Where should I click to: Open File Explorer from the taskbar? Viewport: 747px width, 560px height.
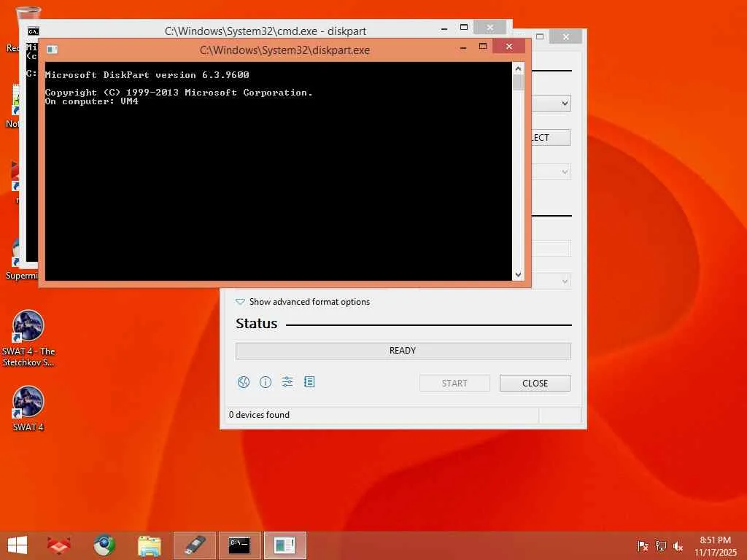[149, 545]
